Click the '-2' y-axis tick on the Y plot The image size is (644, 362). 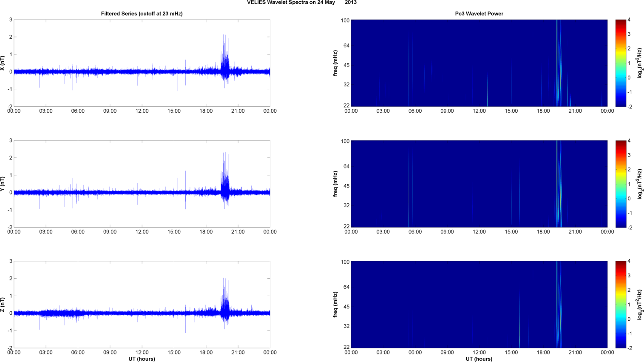pos(10,228)
